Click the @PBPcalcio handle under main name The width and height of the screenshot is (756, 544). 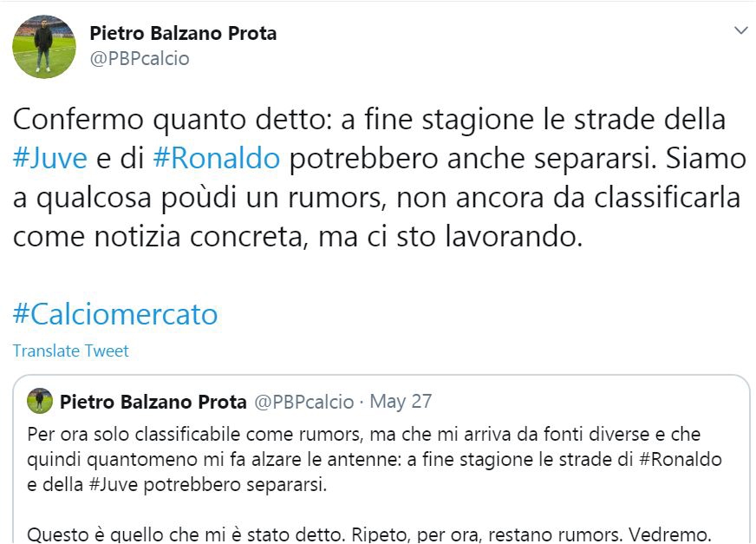(140, 59)
